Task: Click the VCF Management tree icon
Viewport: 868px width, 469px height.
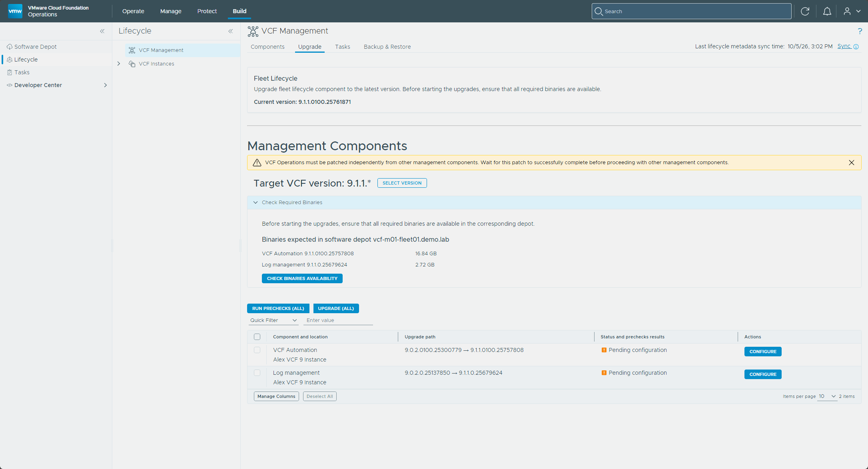Action: pyautogui.click(x=132, y=50)
